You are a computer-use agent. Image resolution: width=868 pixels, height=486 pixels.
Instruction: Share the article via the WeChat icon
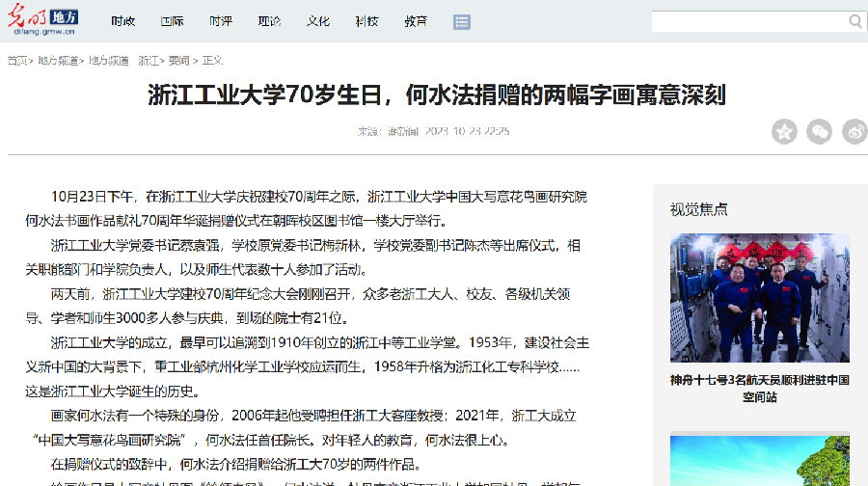click(x=819, y=131)
